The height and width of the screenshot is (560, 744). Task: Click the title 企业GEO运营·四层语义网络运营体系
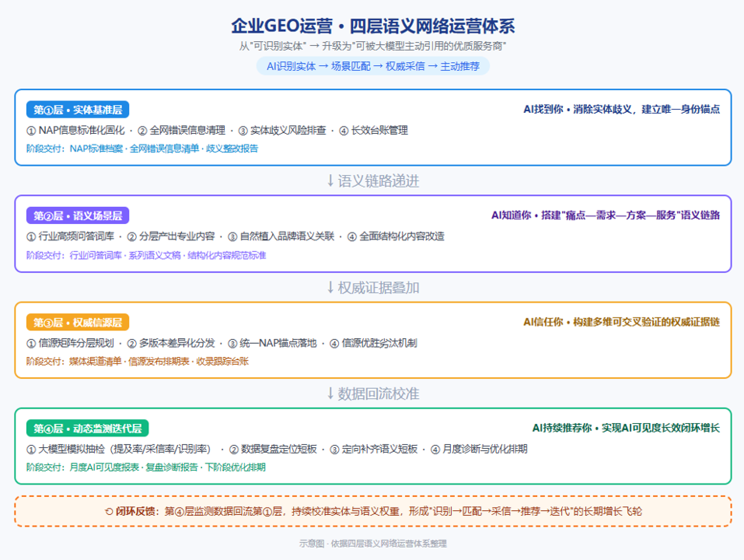point(373,26)
